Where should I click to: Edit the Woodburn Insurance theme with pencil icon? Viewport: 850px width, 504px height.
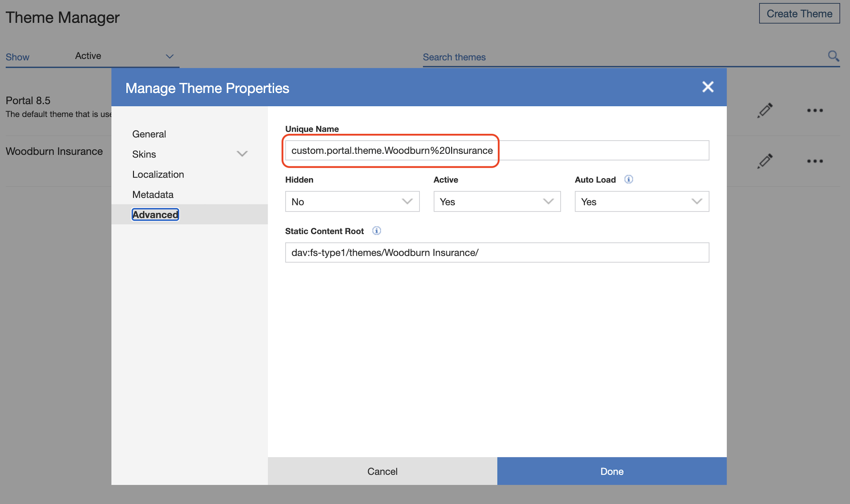[764, 161]
